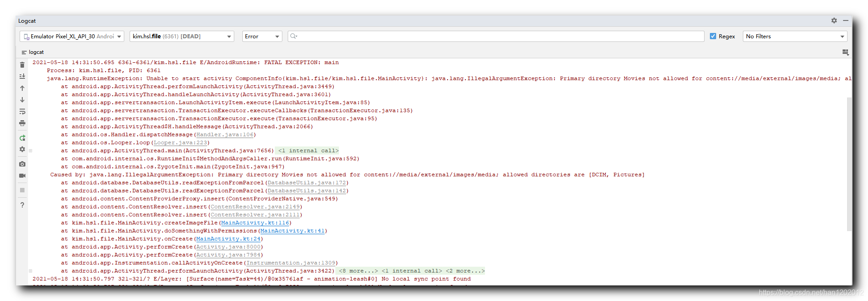Click the Terminate Application stop icon
Viewport: 868px width, 301px height.
pyautogui.click(x=22, y=190)
